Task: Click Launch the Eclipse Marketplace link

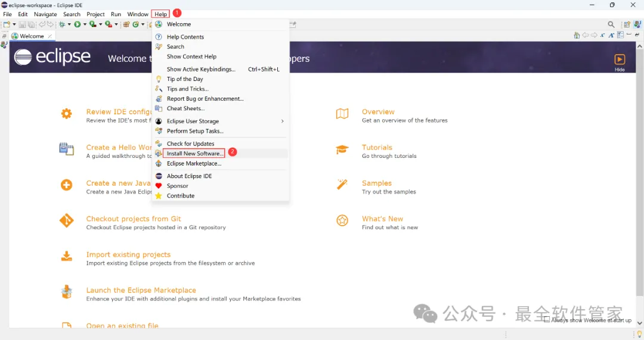Action: 141,290
